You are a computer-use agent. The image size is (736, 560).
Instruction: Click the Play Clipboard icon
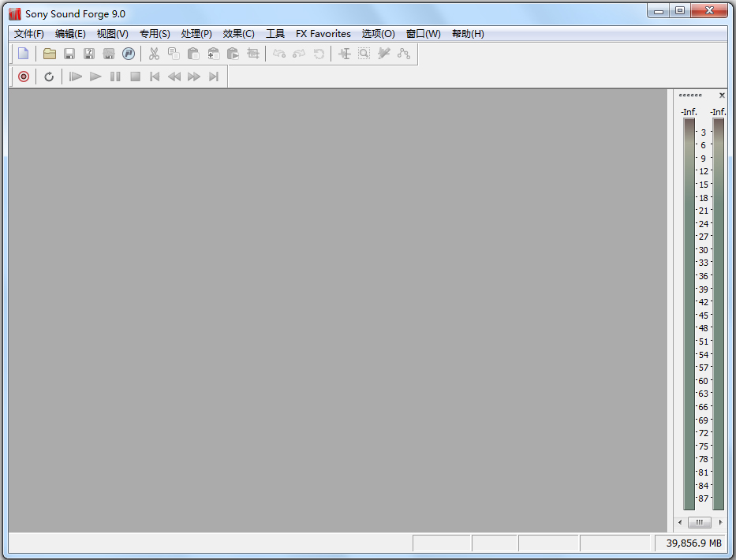233,54
